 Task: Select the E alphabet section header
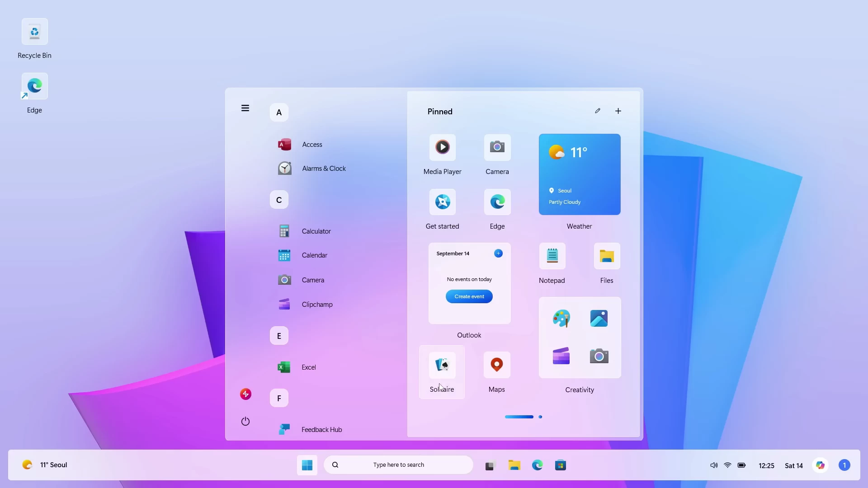[x=279, y=336]
